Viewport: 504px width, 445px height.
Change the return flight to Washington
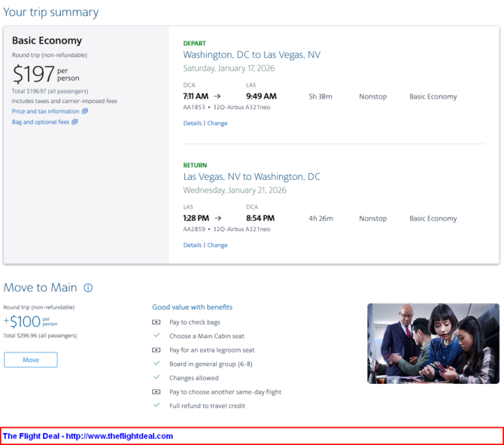coord(217,245)
